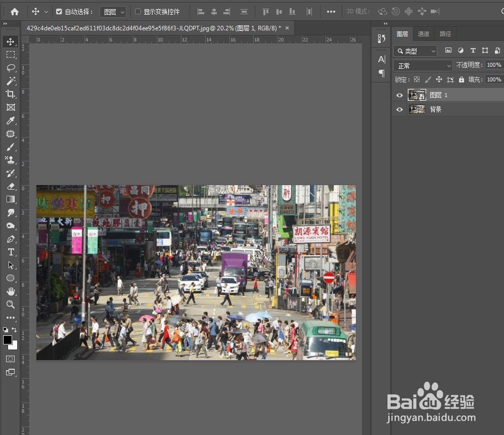Select the Crop tool

click(x=10, y=94)
